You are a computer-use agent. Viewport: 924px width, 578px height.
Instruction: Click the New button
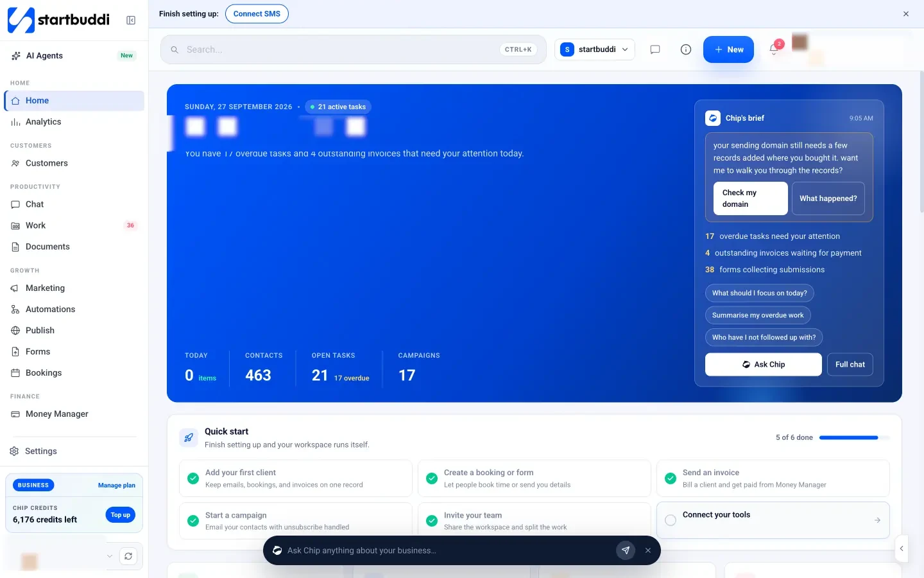[x=728, y=49]
